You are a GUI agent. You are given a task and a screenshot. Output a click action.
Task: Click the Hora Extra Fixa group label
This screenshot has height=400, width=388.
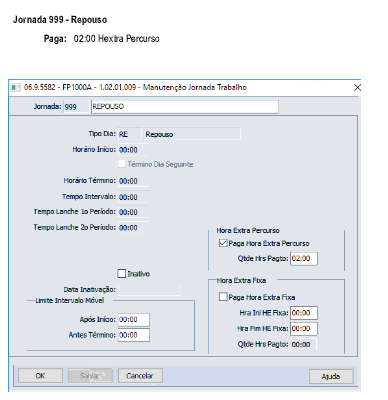(x=241, y=280)
